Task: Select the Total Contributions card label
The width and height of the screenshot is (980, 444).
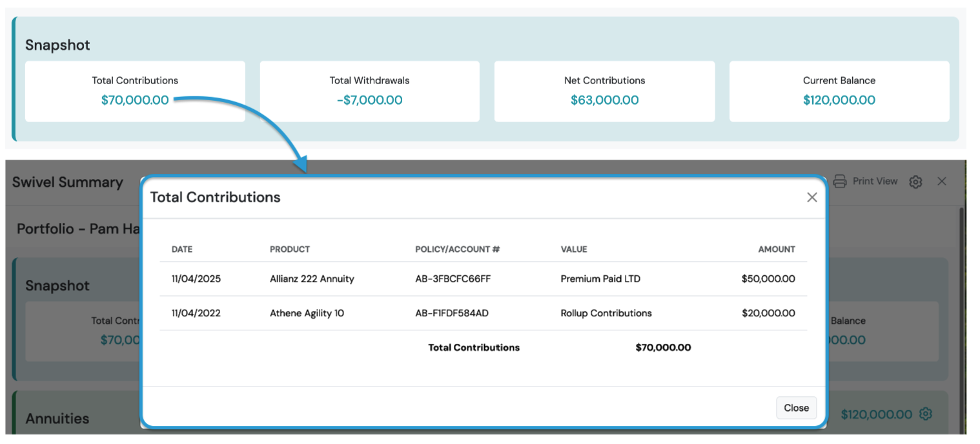Action: point(135,81)
